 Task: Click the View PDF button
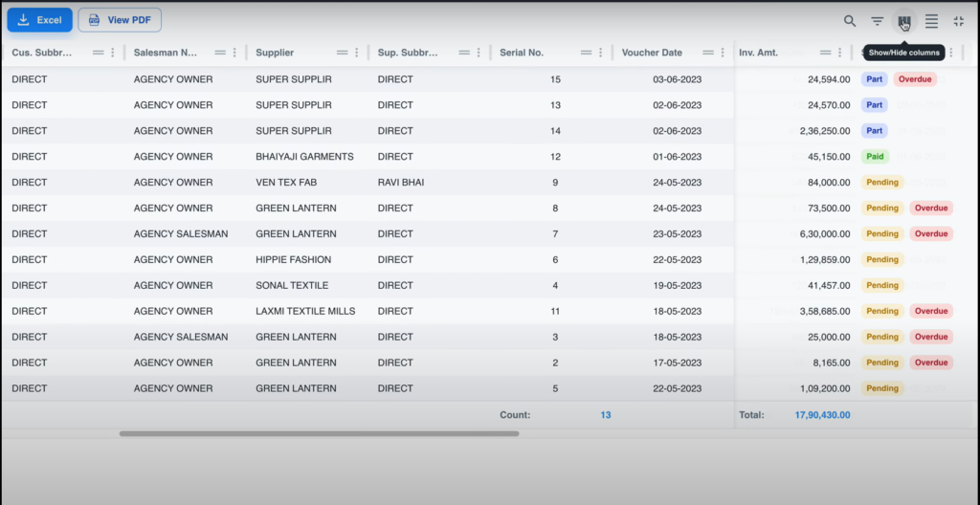pyautogui.click(x=120, y=20)
